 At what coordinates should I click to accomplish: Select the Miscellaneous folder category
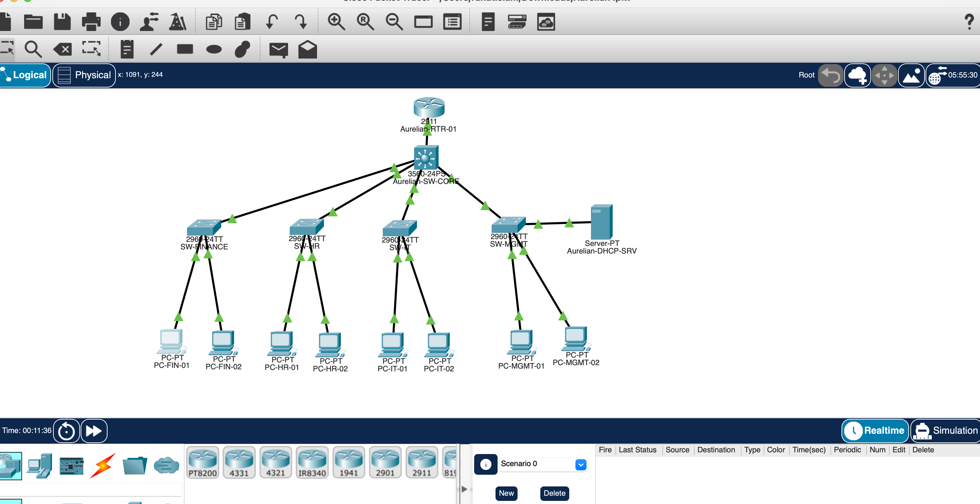click(135, 465)
